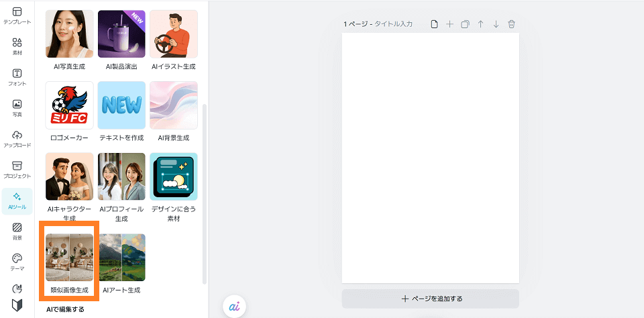Move page up with the up arrow
644x318 pixels.
[480, 24]
